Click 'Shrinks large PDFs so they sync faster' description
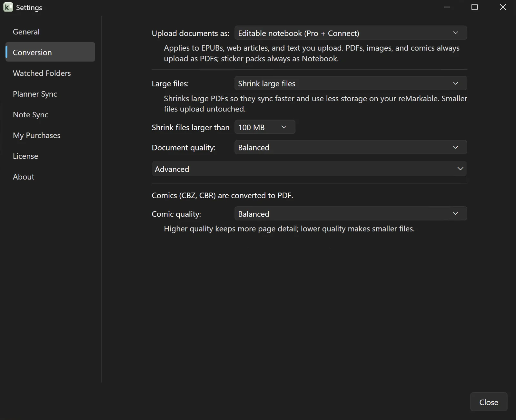The height and width of the screenshot is (420, 516). point(315,103)
